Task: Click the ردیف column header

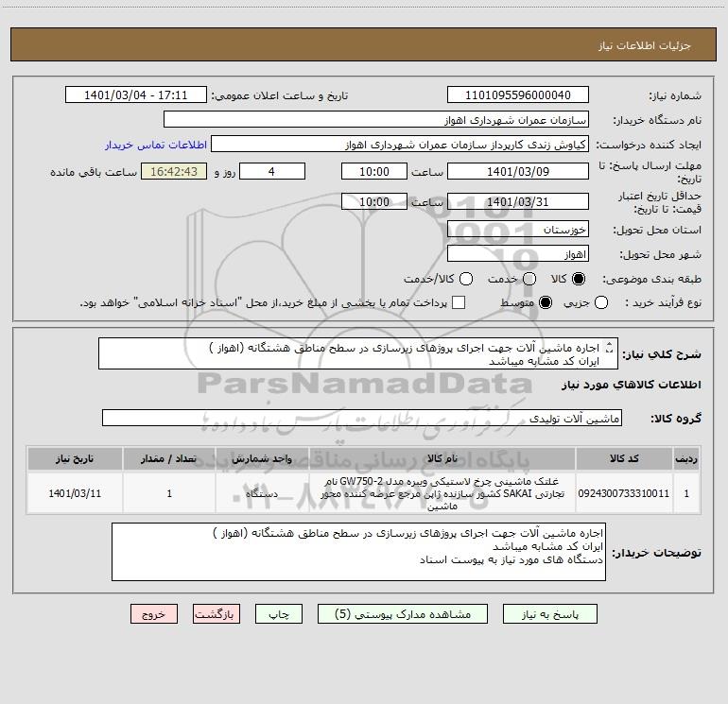Action: [686, 458]
